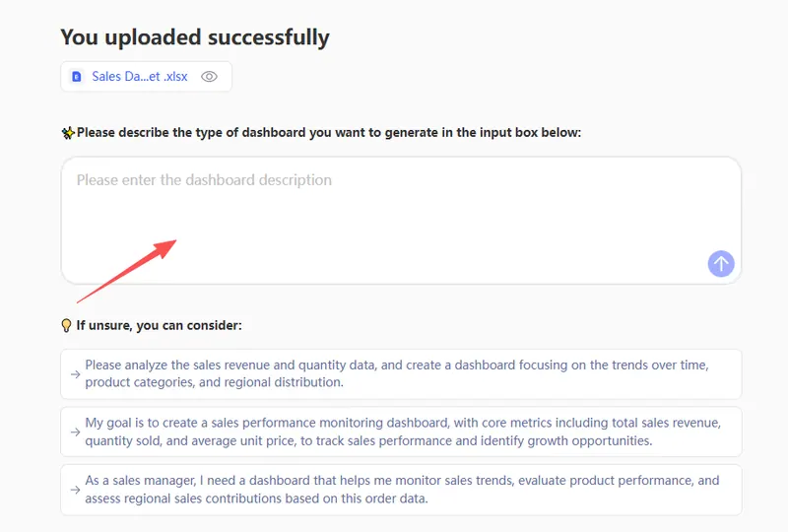Click the lightbulb icon near 'If unsure'
Image resolution: width=788 pixels, height=532 pixels.
(x=67, y=325)
